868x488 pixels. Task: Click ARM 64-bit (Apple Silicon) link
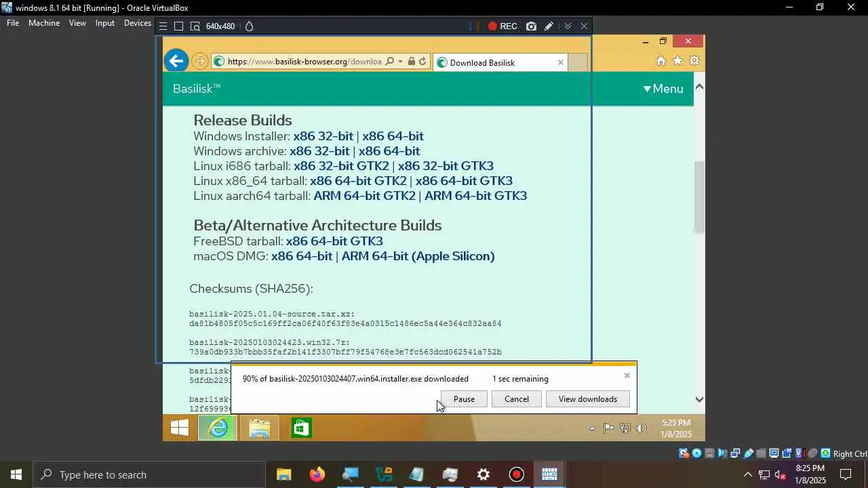click(x=418, y=256)
